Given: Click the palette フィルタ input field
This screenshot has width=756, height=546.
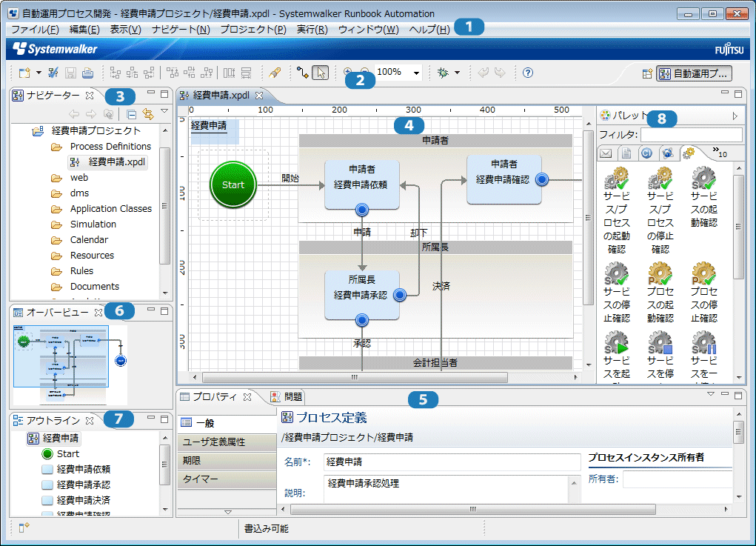Looking at the screenshot, I should pos(692,135).
